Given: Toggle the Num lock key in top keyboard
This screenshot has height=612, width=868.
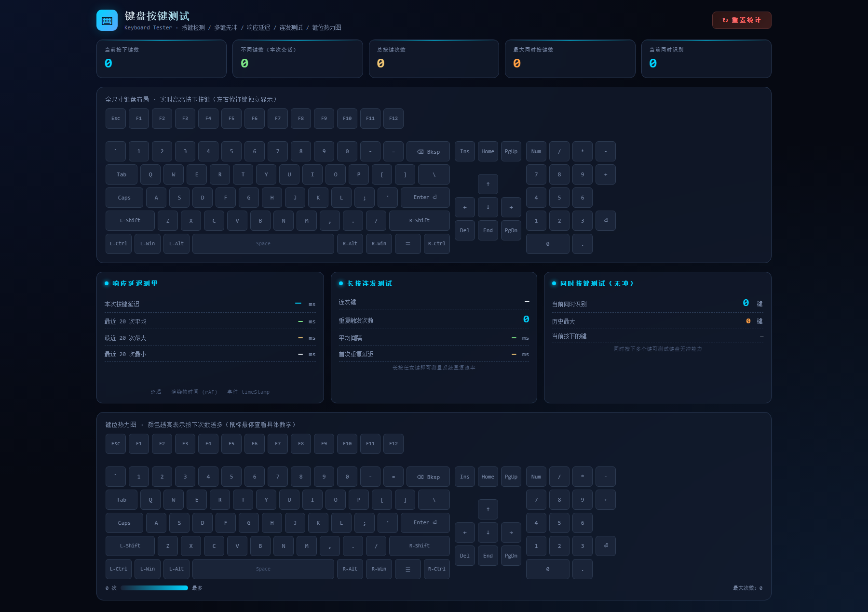Looking at the screenshot, I should coord(536,151).
